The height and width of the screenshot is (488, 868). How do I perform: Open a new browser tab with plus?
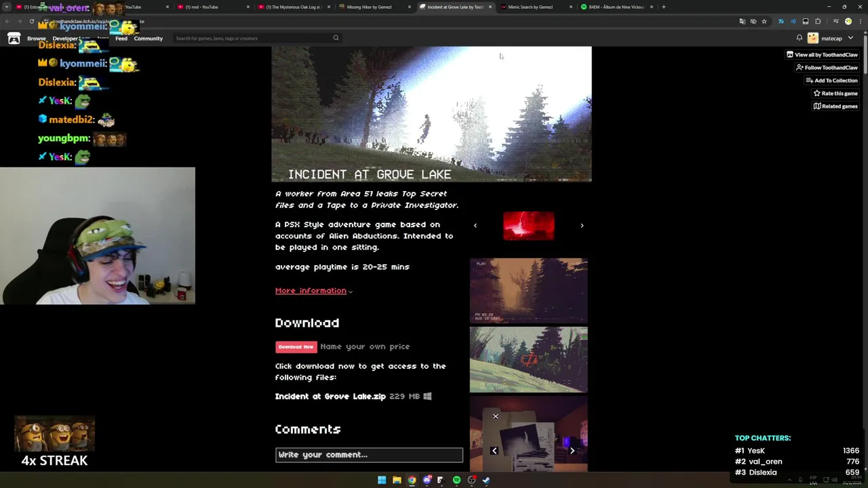tap(663, 7)
